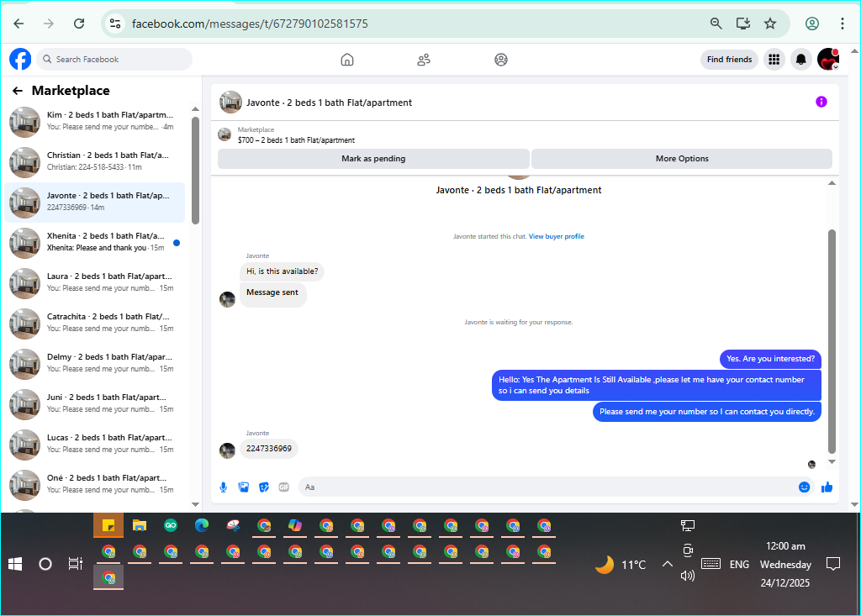Image resolution: width=861 pixels, height=616 pixels.
Task: Open the View buyer profile link
Action: pos(557,237)
